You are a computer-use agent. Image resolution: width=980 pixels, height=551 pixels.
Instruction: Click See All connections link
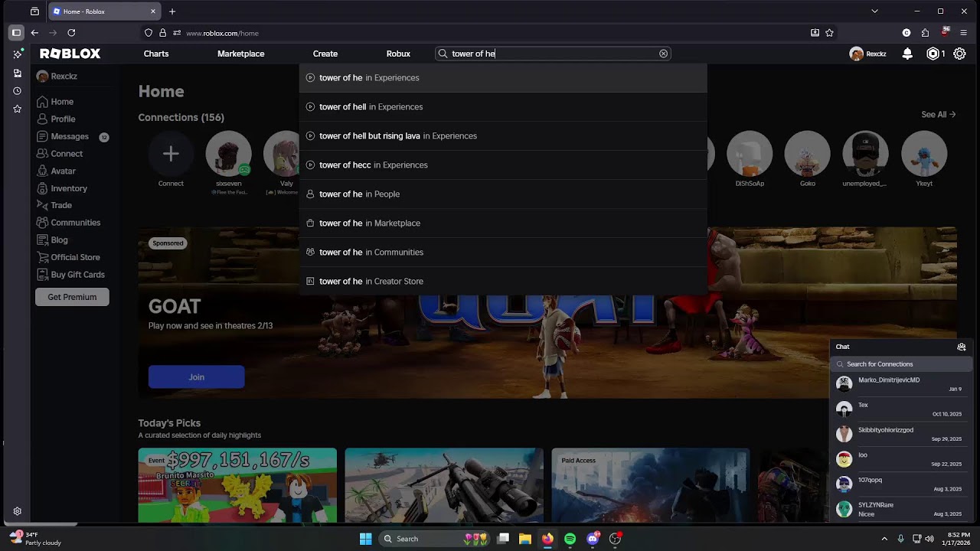pyautogui.click(x=938, y=115)
